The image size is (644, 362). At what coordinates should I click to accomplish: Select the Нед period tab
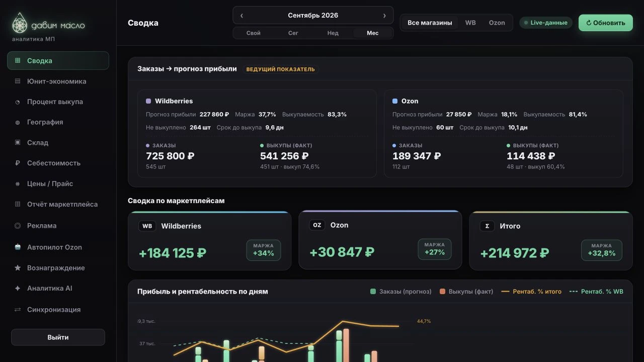(x=333, y=33)
